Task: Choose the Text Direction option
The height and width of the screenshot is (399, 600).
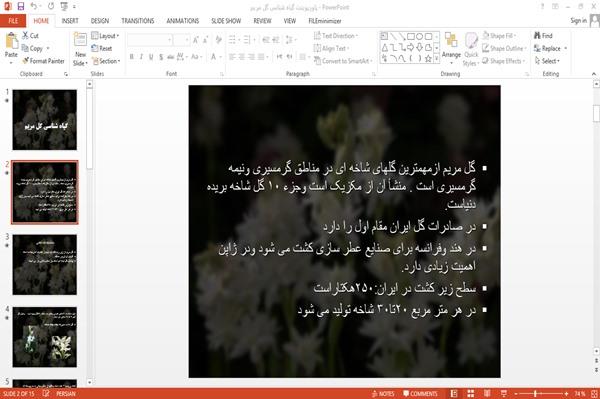Action: (x=336, y=36)
